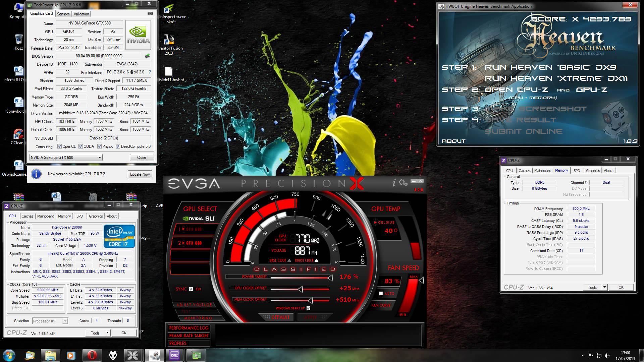Toggle the PhysX checkbox in GPU-Z
Image resolution: width=644 pixels, height=362 pixels.
coord(99,146)
